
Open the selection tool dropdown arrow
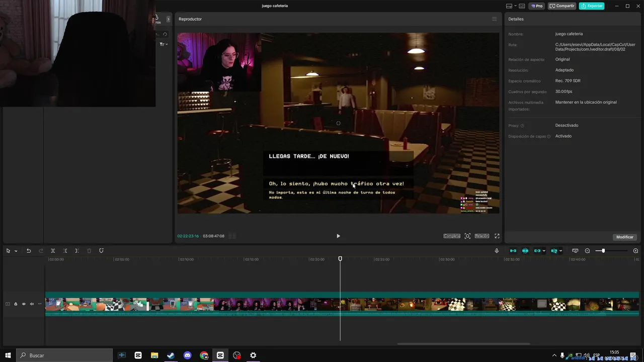(16, 251)
